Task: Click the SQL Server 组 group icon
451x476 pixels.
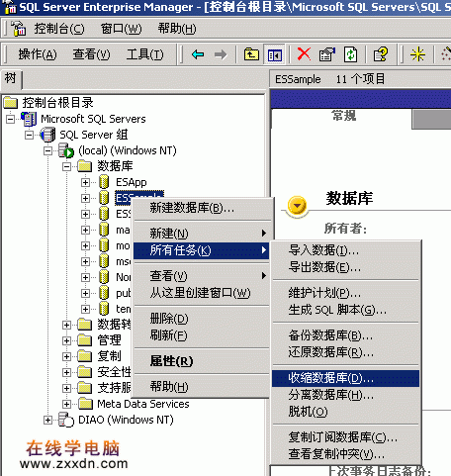Action: click(47, 135)
